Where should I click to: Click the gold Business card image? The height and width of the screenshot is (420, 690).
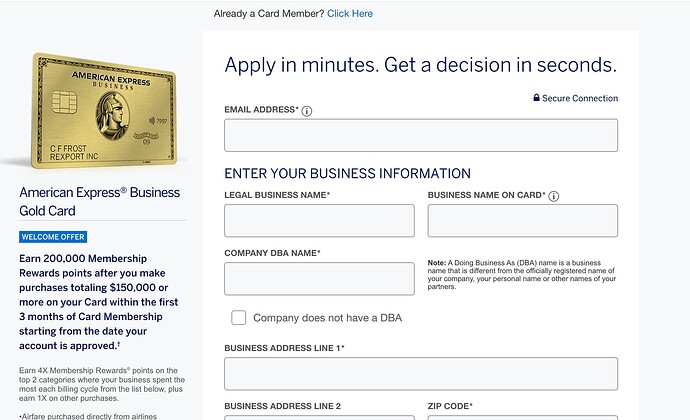(104, 111)
